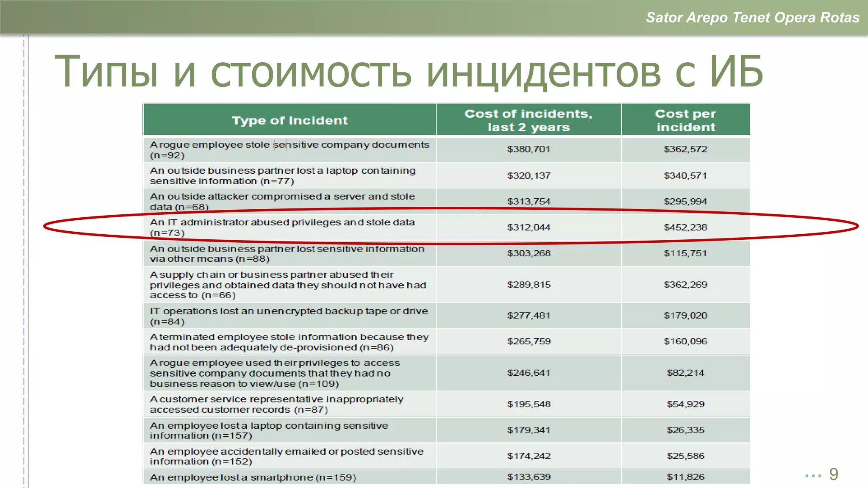
Task: Click the $195,548 cell
Action: (529, 404)
